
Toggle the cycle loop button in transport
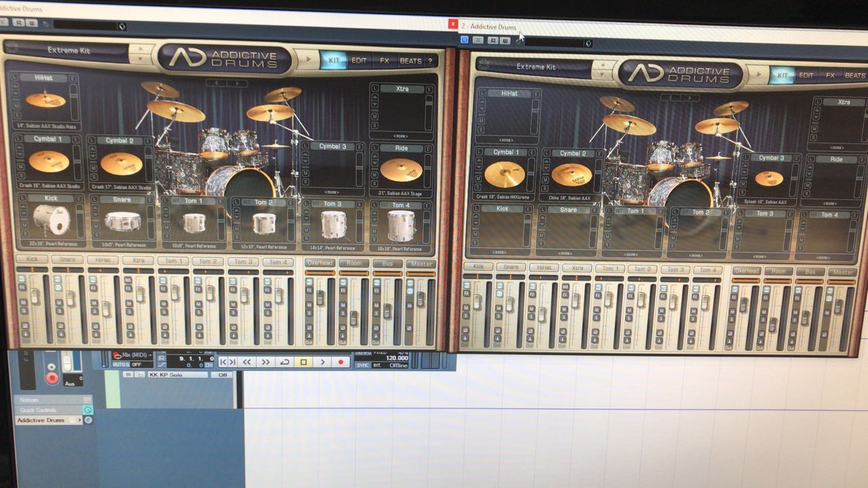(x=284, y=362)
